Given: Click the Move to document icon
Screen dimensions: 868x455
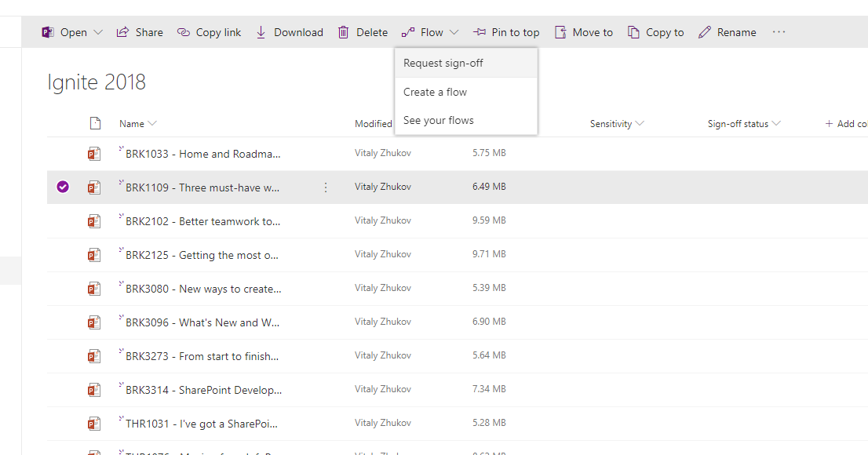Looking at the screenshot, I should coord(560,32).
